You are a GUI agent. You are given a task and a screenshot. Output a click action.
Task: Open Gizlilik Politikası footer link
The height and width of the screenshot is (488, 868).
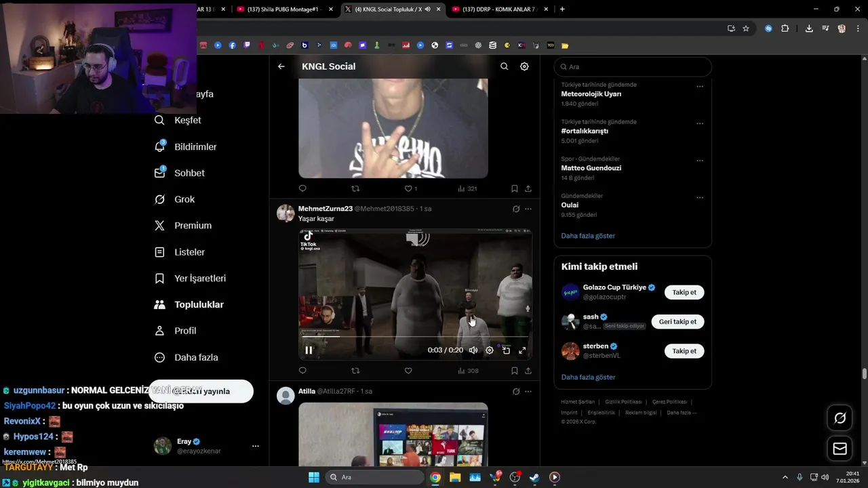pos(623,402)
